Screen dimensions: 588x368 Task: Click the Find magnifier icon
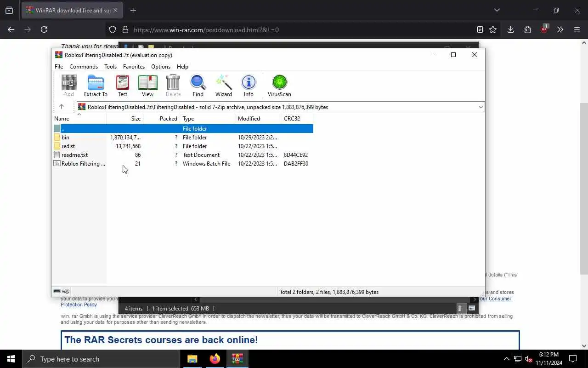pyautogui.click(x=198, y=86)
